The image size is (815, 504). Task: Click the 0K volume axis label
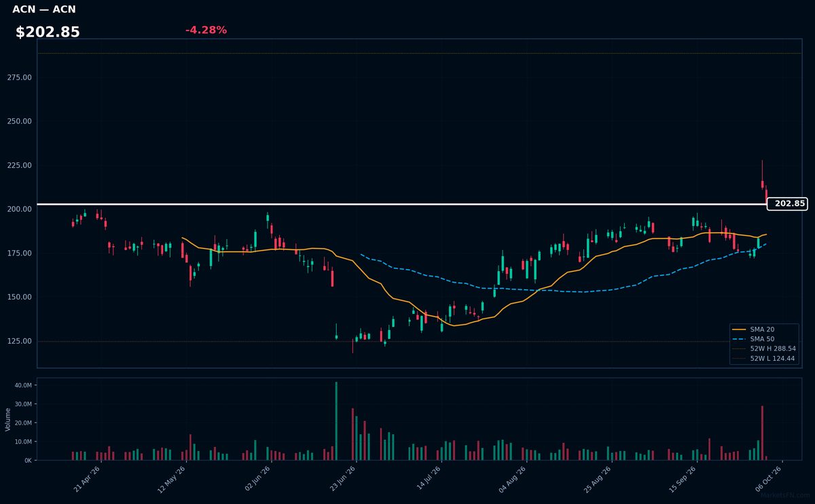[28, 461]
